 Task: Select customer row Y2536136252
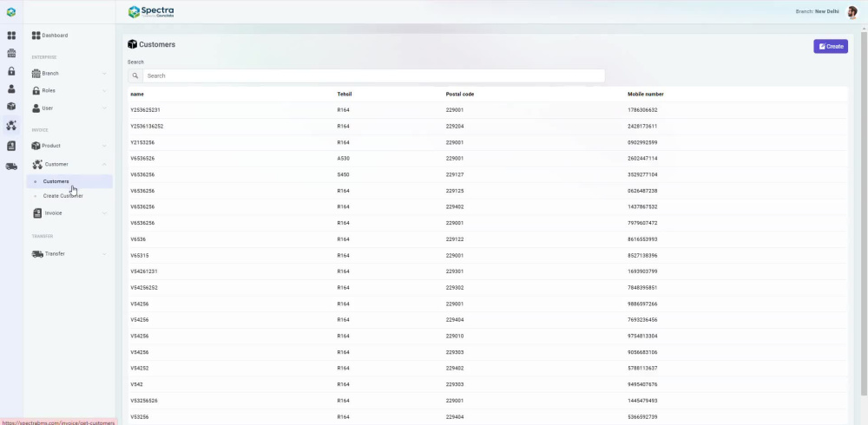click(487, 126)
